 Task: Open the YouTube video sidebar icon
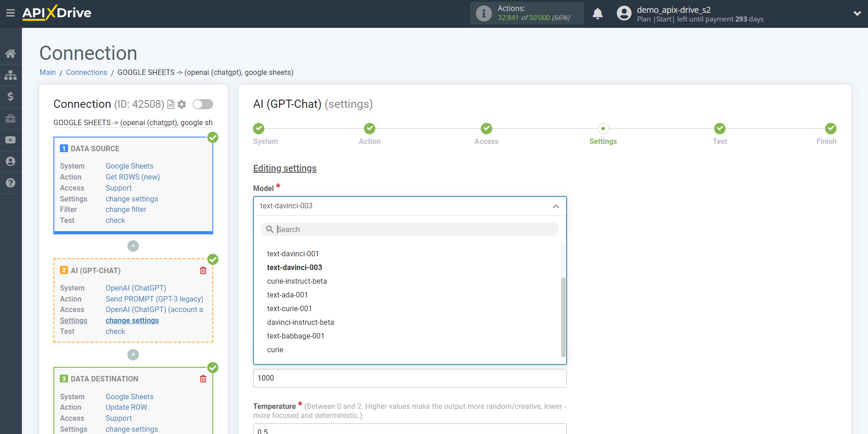[x=11, y=140]
